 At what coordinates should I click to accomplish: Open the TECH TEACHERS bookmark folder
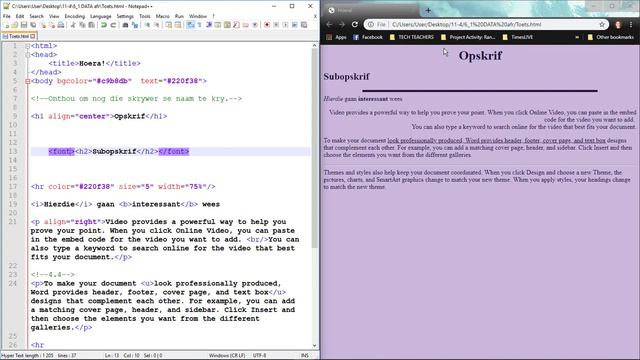point(411,37)
